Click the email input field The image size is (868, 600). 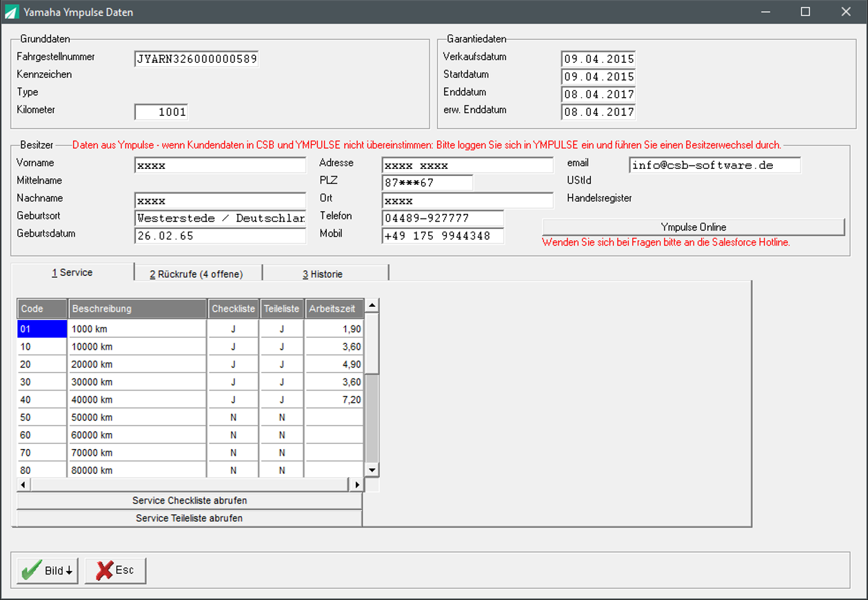[x=715, y=166]
